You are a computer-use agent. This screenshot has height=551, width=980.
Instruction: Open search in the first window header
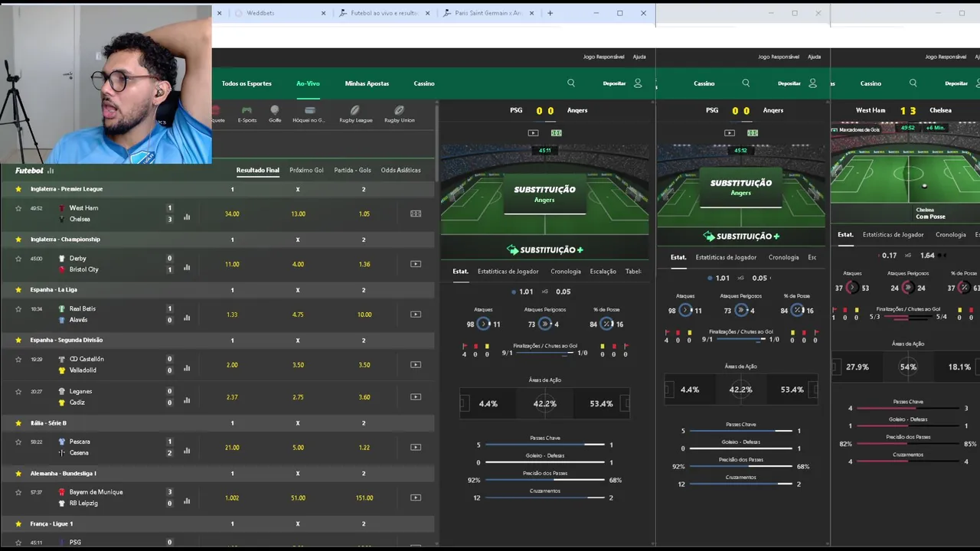pos(571,83)
